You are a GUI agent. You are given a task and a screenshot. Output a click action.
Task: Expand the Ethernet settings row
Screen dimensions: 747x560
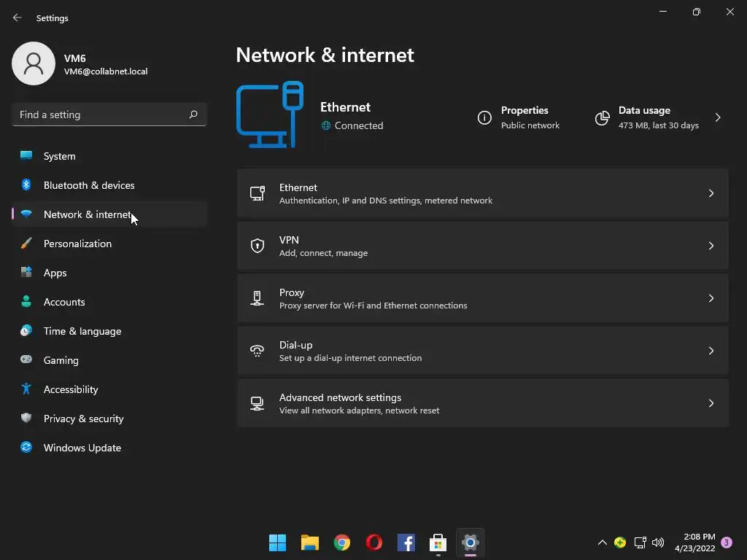point(482,193)
